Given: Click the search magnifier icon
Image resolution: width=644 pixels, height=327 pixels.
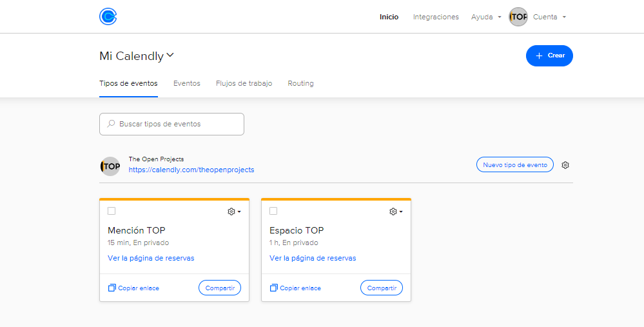Looking at the screenshot, I should 111,124.
